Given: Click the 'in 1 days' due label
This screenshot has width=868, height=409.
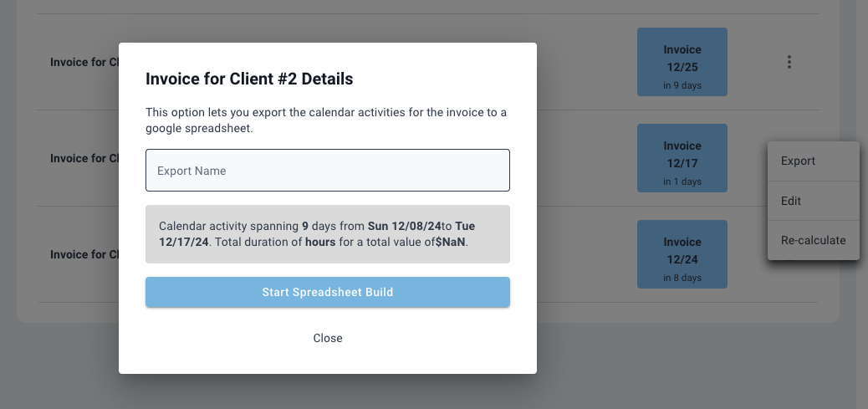Looking at the screenshot, I should click(x=682, y=181).
